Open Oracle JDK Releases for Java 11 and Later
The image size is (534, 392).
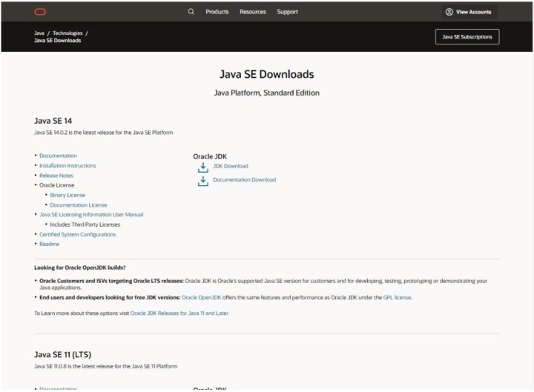tap(179, 313)
